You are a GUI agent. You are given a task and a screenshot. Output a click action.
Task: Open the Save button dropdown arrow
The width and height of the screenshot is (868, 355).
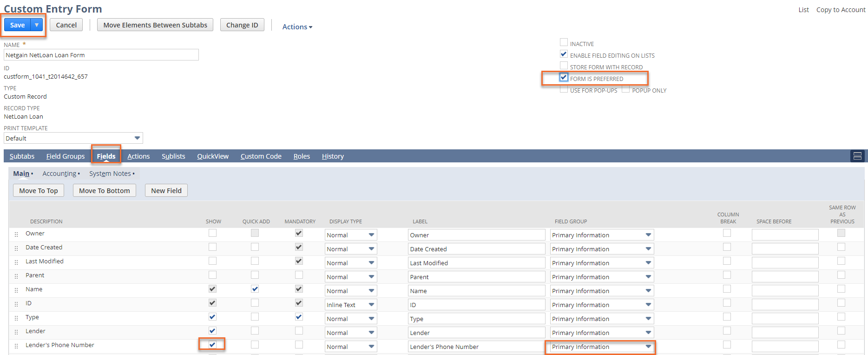tap(37, 25)
